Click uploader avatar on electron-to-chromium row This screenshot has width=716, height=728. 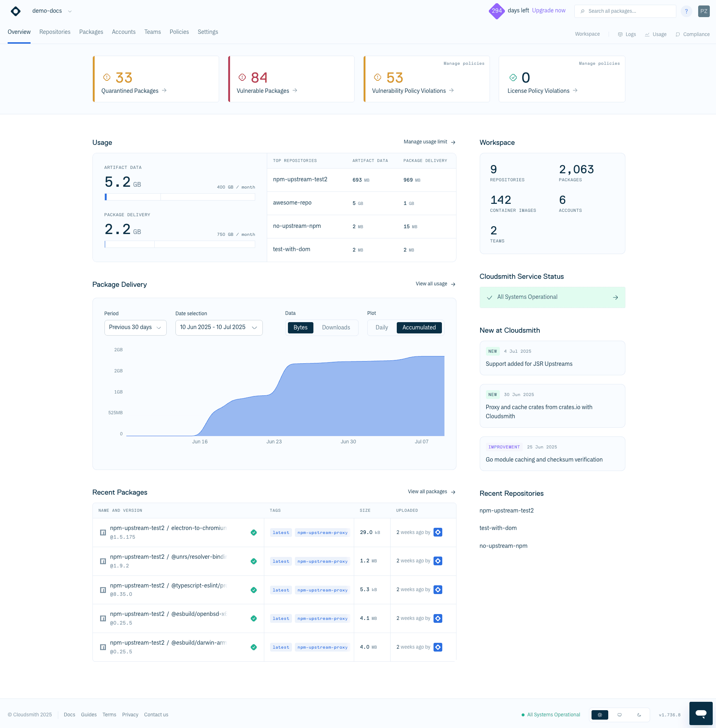point(438,532)
